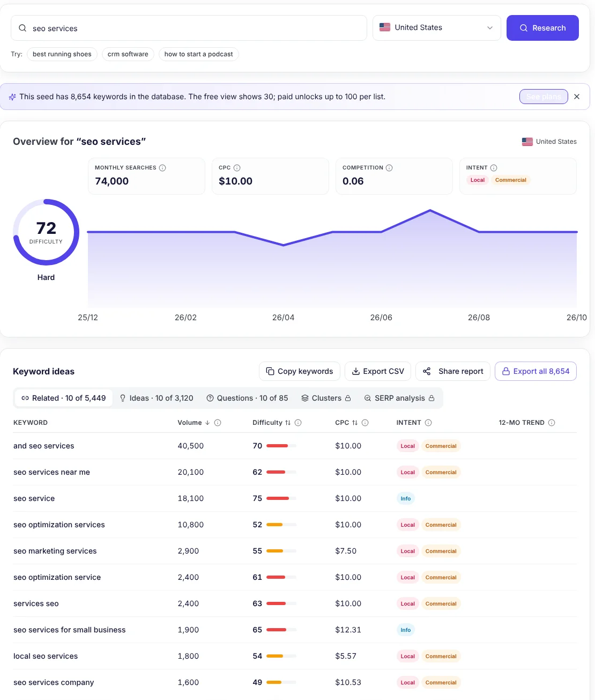
Task: Open the overview Intent card info icon
Action: pyautogui.click(x=494, y=168)
